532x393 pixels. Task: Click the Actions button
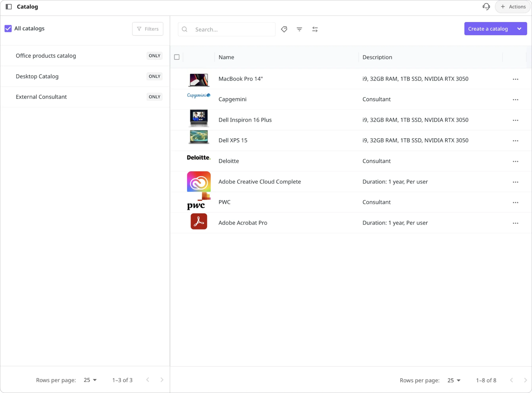[513, 7]
